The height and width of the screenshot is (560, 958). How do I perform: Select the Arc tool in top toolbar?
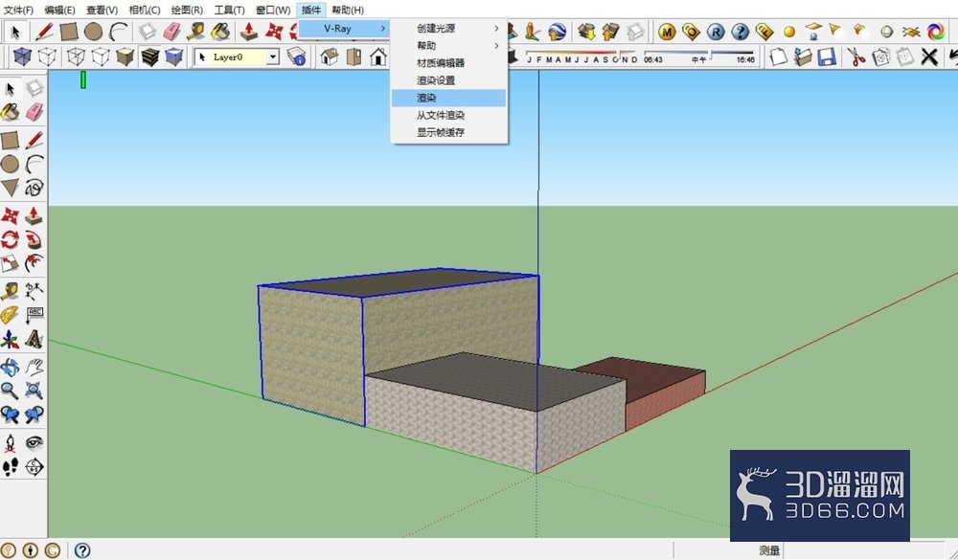[117, 32]
